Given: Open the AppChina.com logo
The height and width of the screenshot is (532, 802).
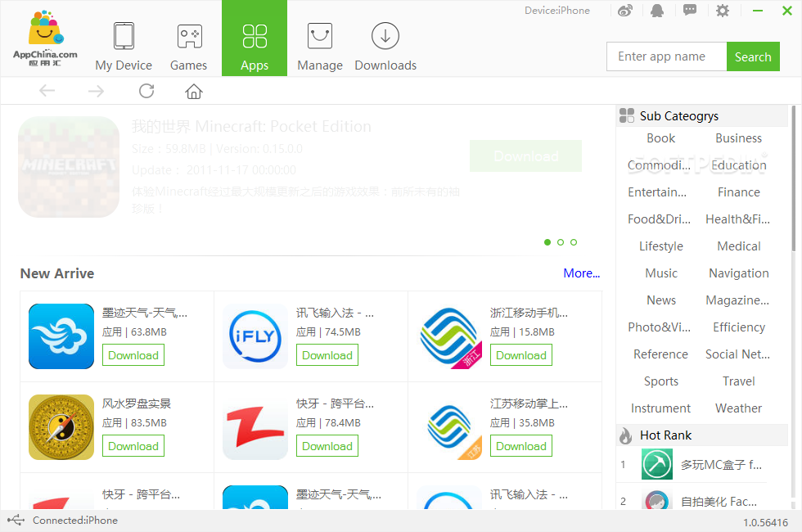Looking at the screenshot, I should 45,38.
